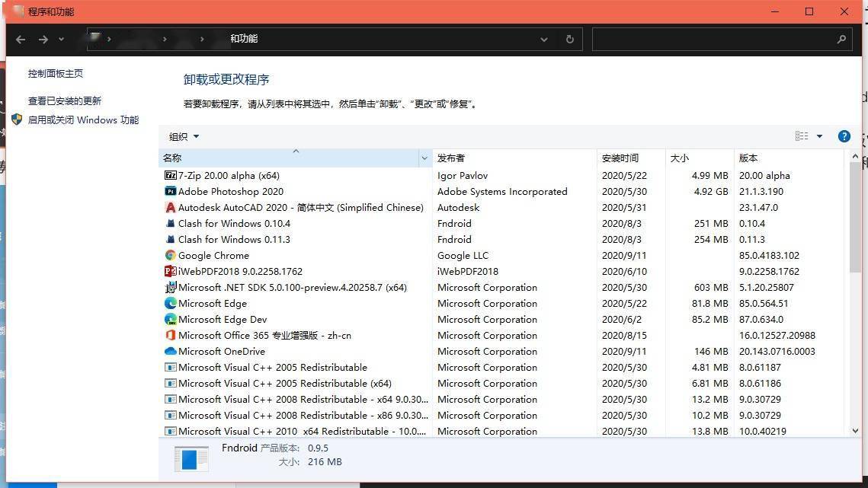Expand the address bar history dropdown

(x=543, y=40)
